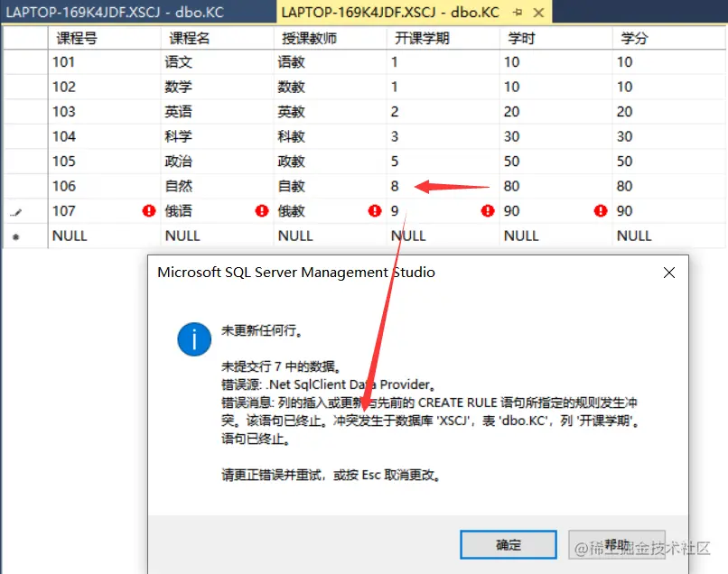Click the error icon in cell 俄语
The width and height of the screenshot is (728, 574).
coord(262,211)
